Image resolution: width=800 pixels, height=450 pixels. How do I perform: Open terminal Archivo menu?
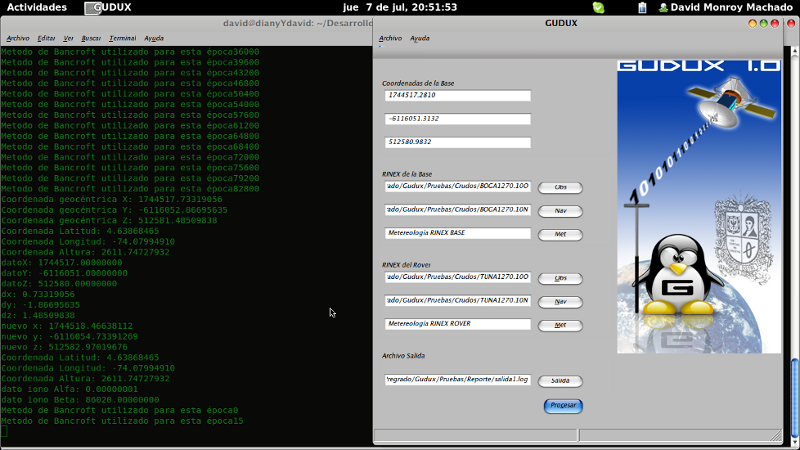coord(18,38)
